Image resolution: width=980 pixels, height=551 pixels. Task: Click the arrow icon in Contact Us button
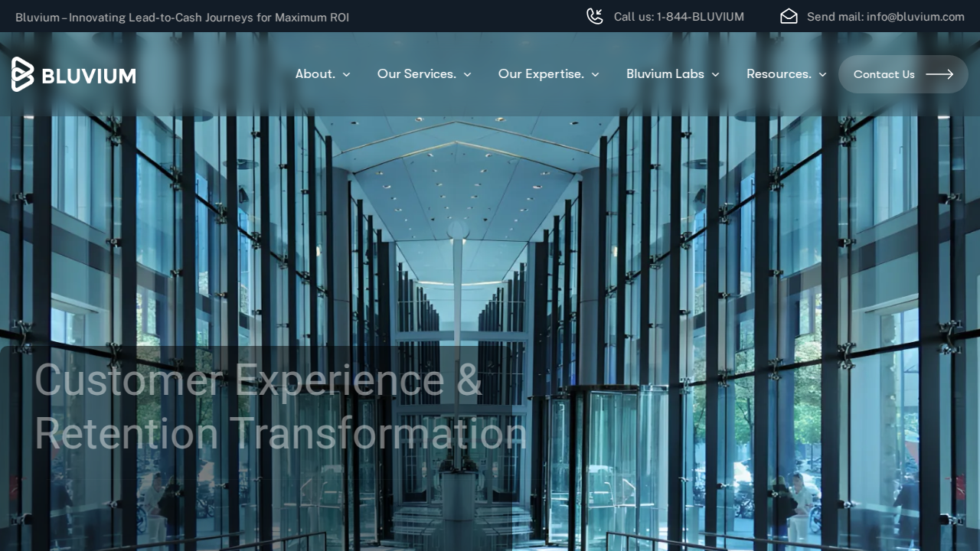939,74
